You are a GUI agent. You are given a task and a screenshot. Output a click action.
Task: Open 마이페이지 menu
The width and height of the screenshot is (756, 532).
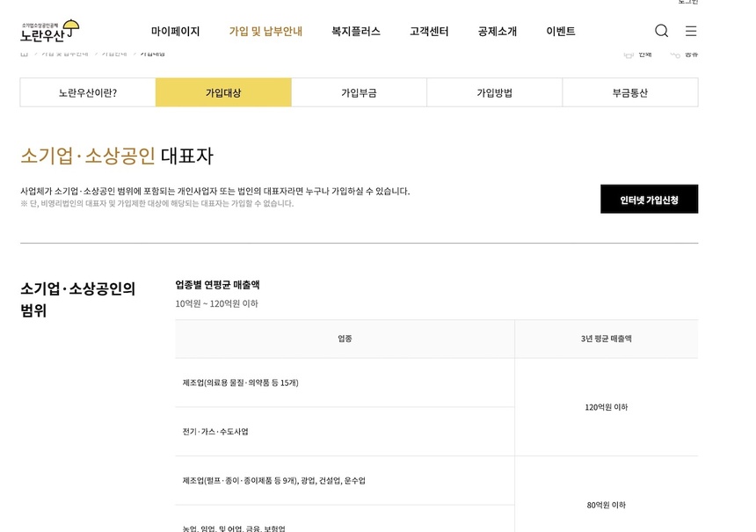(x=176, y=32)
